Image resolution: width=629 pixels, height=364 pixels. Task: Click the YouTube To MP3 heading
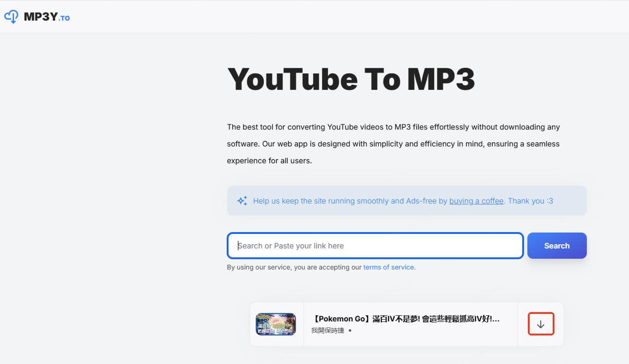[351, 79]
